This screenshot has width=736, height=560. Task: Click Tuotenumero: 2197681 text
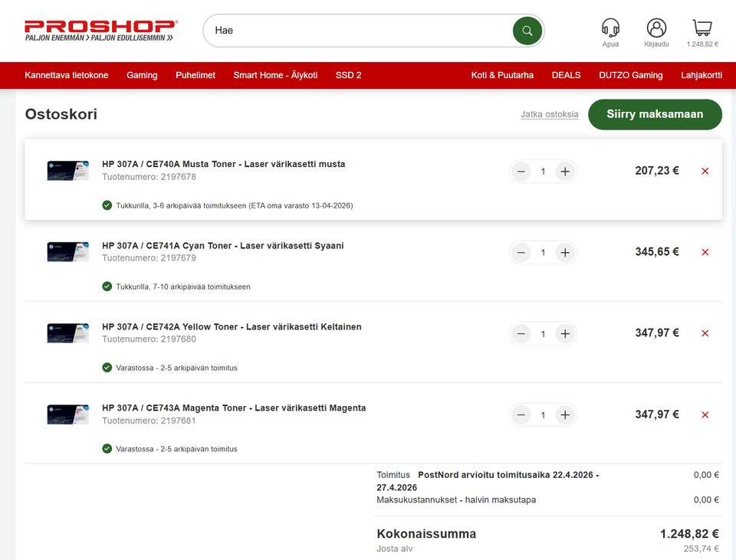[x=149, y=421]
